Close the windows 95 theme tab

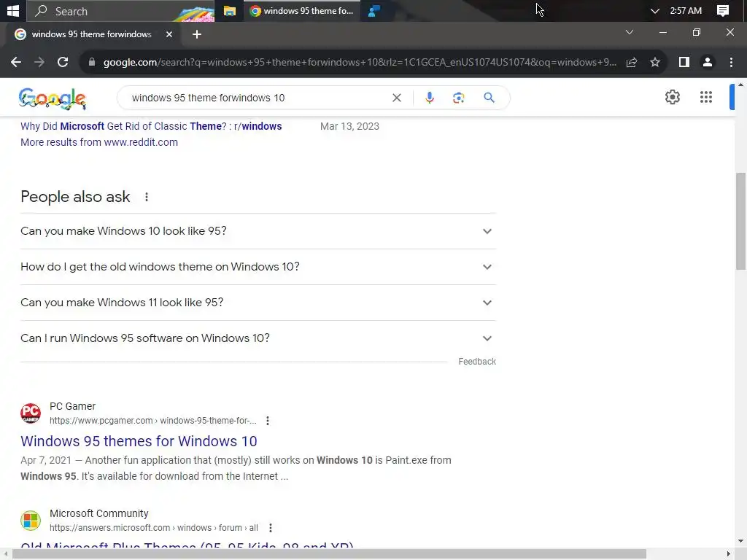click(x=169, y=34)
